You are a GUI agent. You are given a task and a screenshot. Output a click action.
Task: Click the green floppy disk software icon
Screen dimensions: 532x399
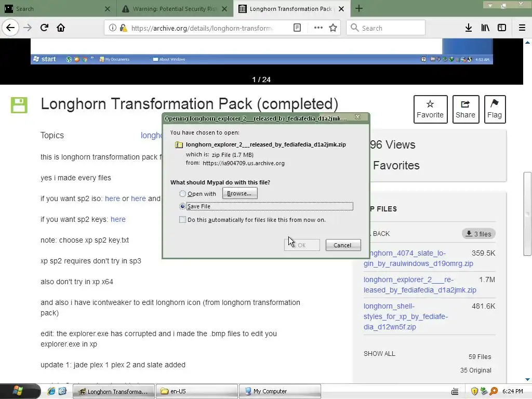[19, 105]
